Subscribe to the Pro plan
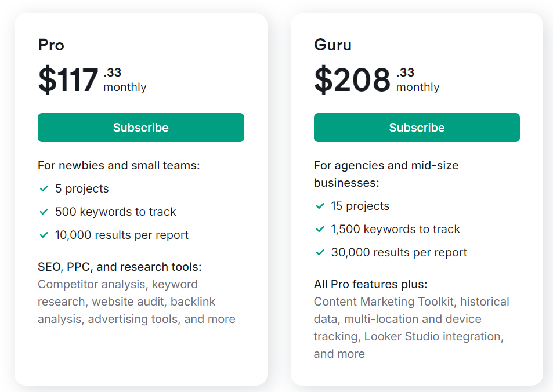553x392 pixels. click(140, 128)
